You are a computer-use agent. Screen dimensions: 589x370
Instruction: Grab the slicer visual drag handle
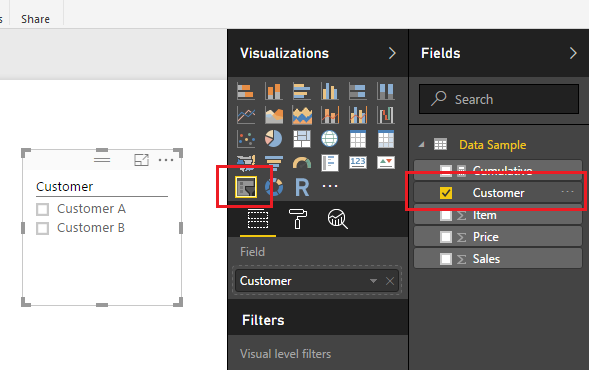[102, 160]
